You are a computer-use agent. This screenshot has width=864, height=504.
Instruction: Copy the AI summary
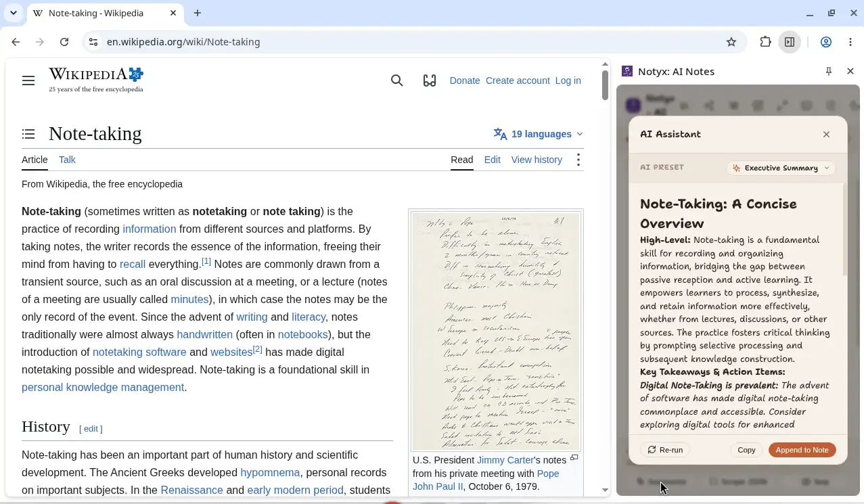pyautogui.click(x=746, y=450)
